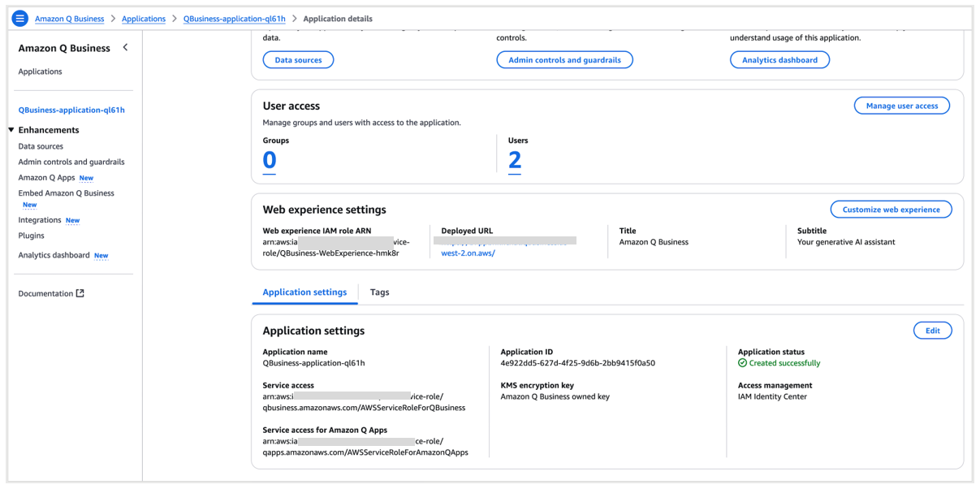Open Data sources in sidebar
The width and height of the screenshot is (980, 489).
point(41,146)
